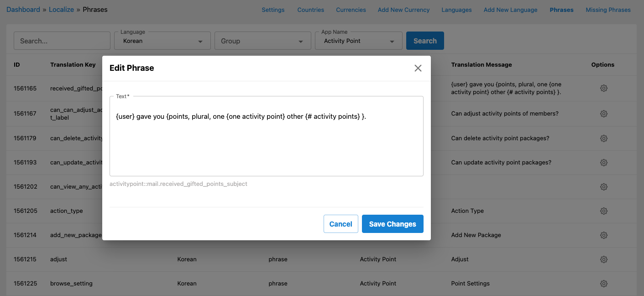Screen dimensions: 644x296
Task: Click the 'Adjust' translation message
Action: [x=460, y=259]
